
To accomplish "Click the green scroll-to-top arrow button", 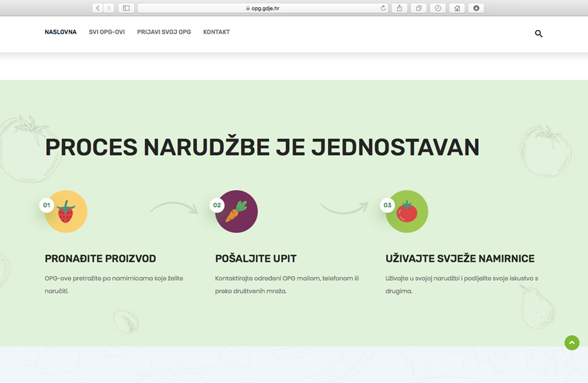I will 571,343.
